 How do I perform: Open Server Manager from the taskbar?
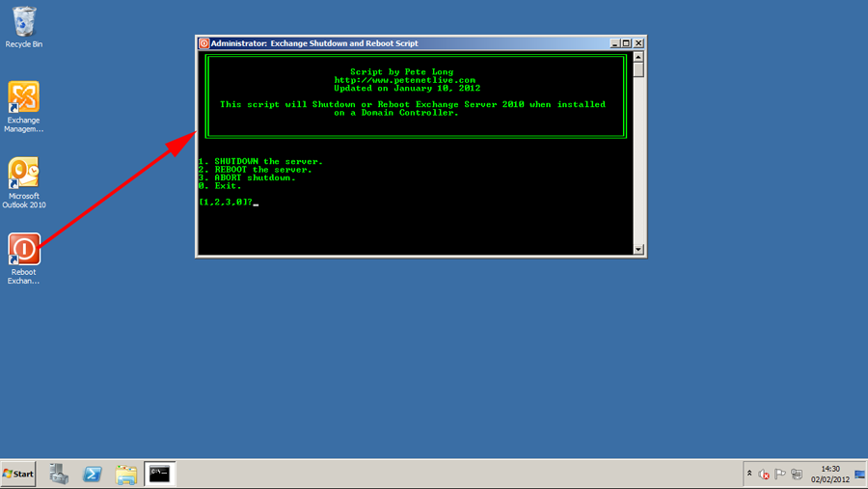pyautogui.click(x=59, y=474)
